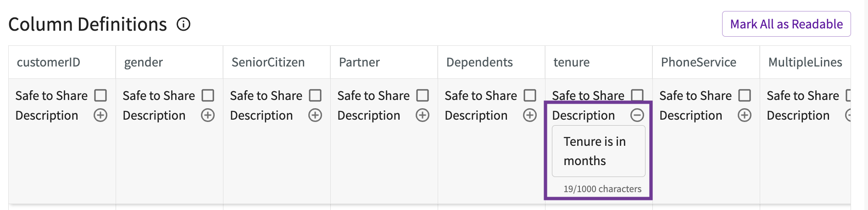Viewport: 868px width, 210px height.
Task: Enable Safe to Share for PhoneService
Action: click(745, 95)
